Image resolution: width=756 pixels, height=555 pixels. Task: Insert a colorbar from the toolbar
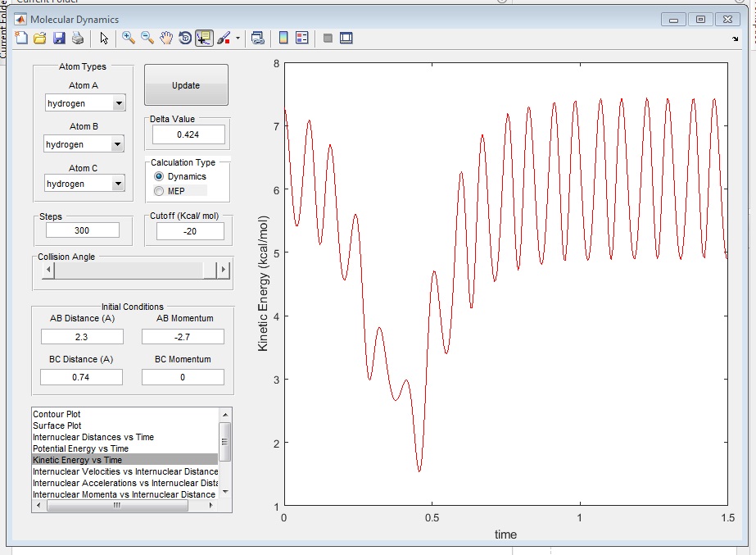283,38
